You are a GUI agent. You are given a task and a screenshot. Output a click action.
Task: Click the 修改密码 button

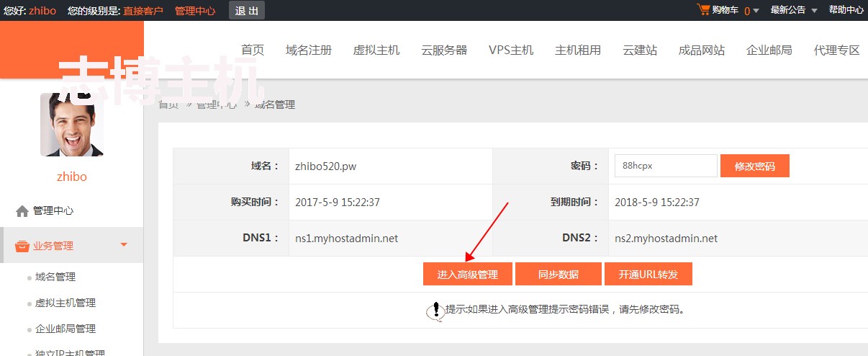point(754,166)
